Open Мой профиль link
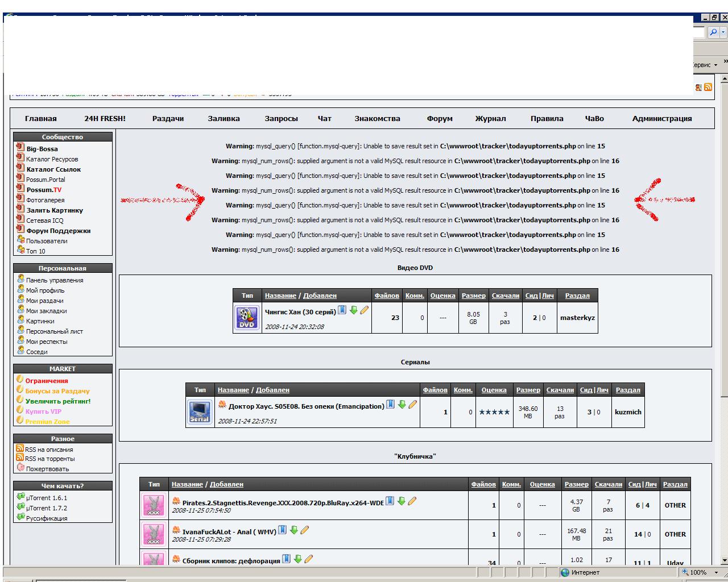The height and width of the screenshot is (582, 728). point(45,290)
